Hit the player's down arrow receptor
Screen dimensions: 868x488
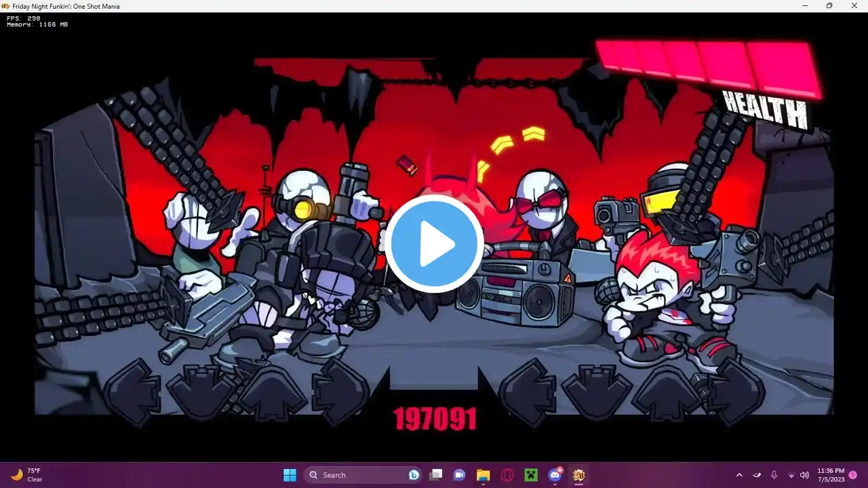(597, 392)
